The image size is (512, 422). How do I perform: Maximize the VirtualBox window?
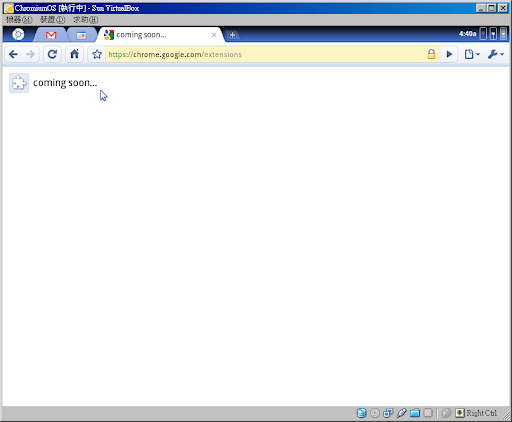[492, 8]
